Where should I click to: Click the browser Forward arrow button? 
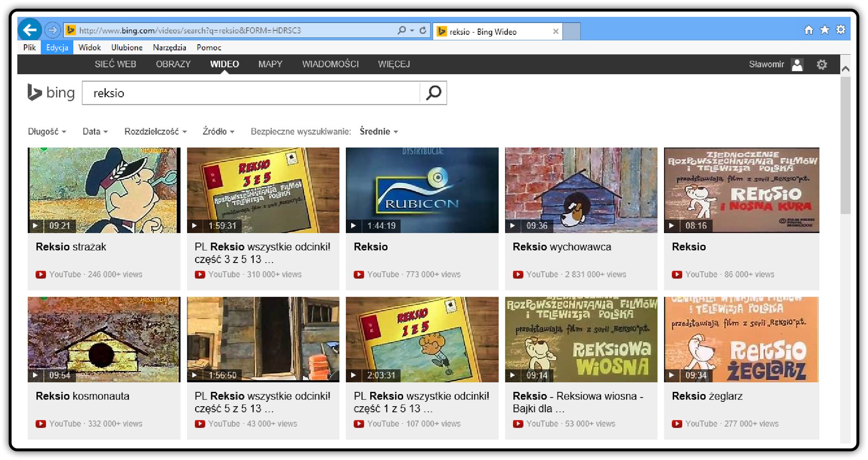(x=53, y=30)
